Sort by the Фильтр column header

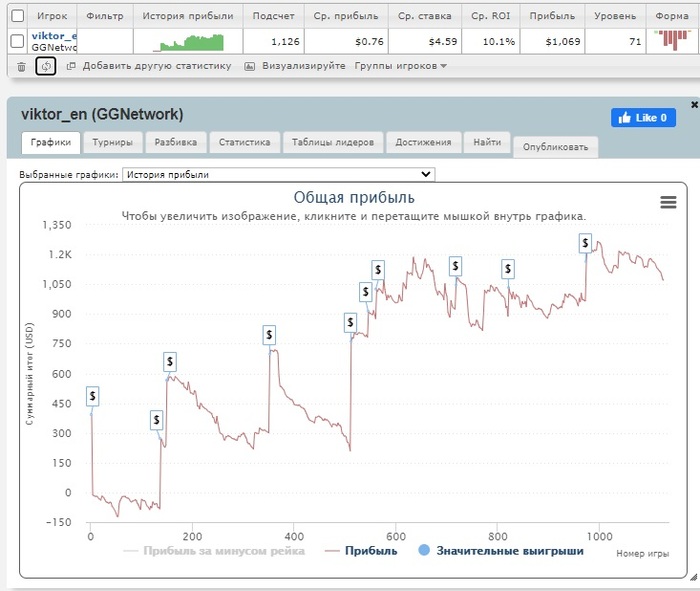(105, 16)
